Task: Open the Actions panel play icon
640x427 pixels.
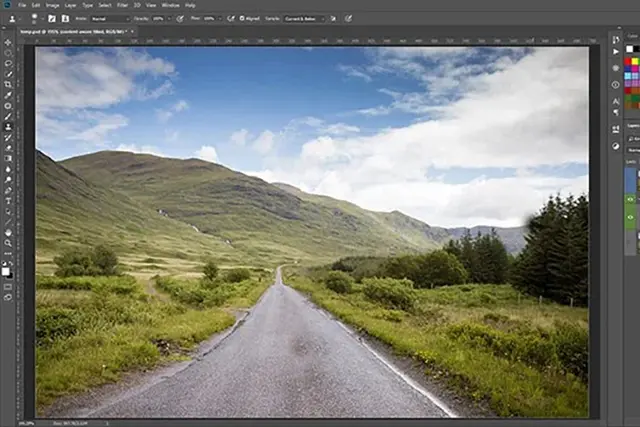Action: point(616,52)
